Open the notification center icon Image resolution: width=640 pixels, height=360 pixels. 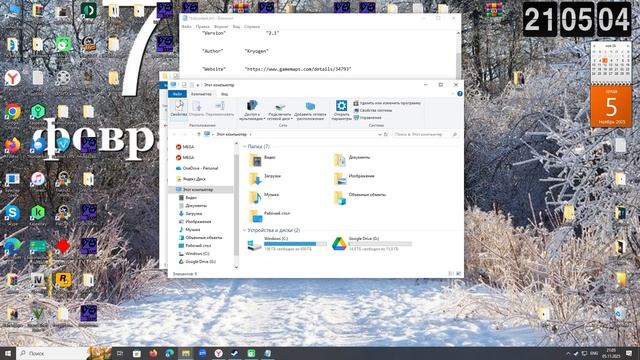629,353
